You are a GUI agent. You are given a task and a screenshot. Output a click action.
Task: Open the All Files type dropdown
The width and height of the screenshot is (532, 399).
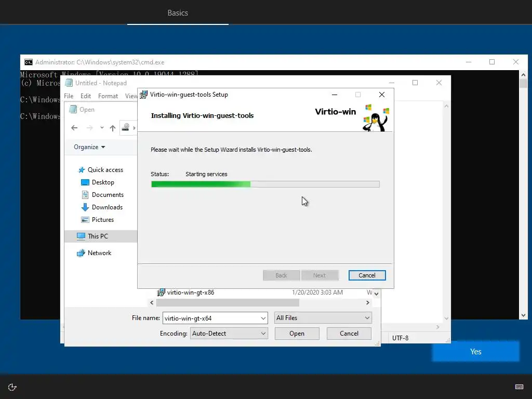[x=323, y=318]
